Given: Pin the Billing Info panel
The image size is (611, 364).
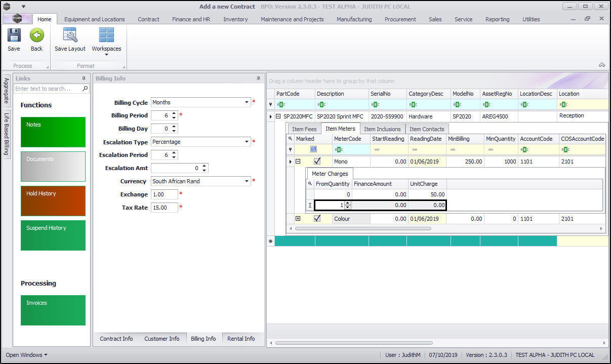Looking at the screenshot, I should coord(258,78).
